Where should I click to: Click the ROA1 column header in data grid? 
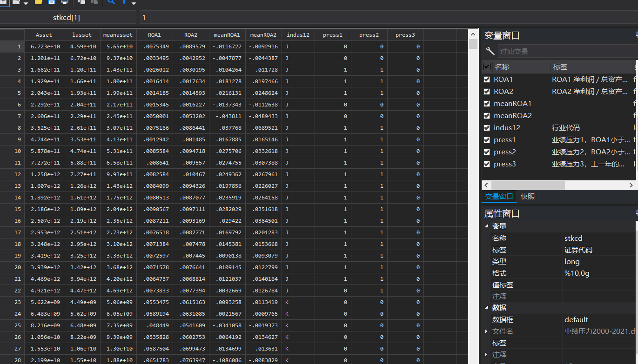(x=154, y=35)
